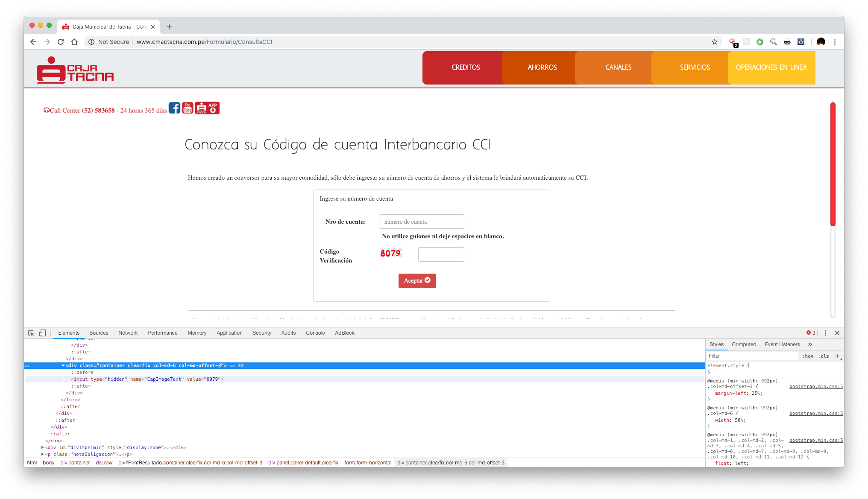Open the AHORROS menu item

pos(542,67)
